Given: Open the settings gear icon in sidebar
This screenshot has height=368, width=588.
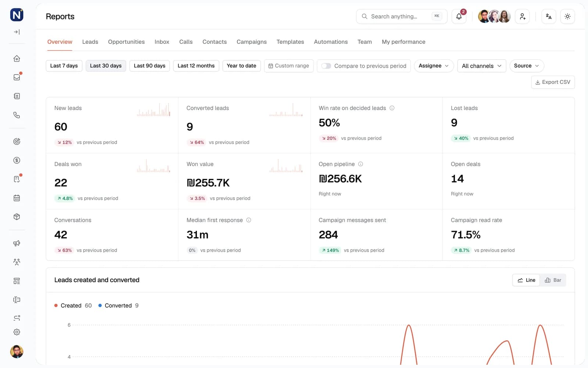Looking at the screenshot, I should point(17,332).
